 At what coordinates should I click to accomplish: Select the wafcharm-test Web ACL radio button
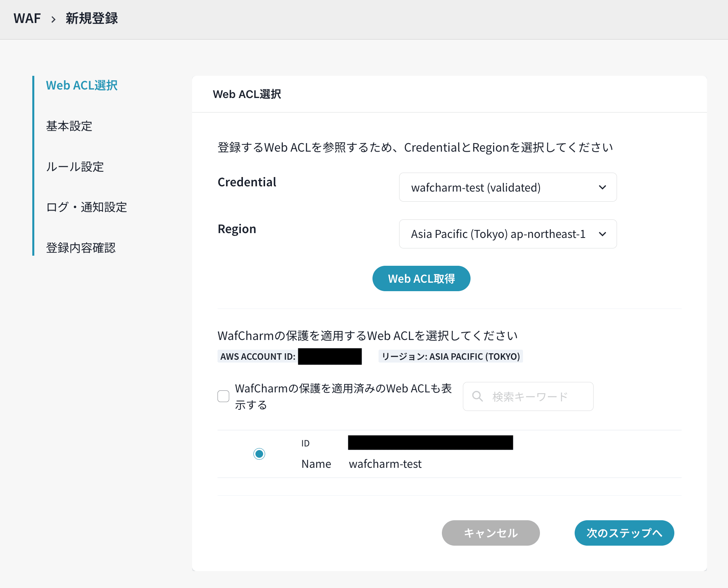click(x=259, y=454)
